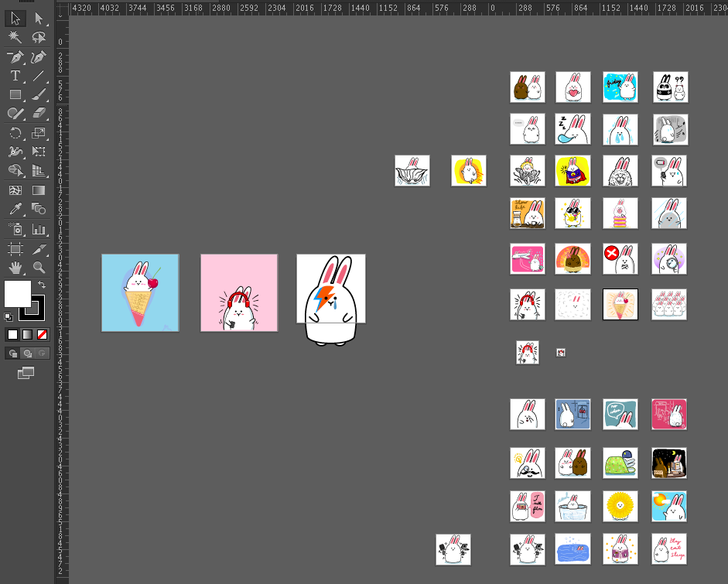Image resolution: width=728 pixels, height=584 pixels.
Task: Select the Rotate tool
Action: tap(15, 133)
